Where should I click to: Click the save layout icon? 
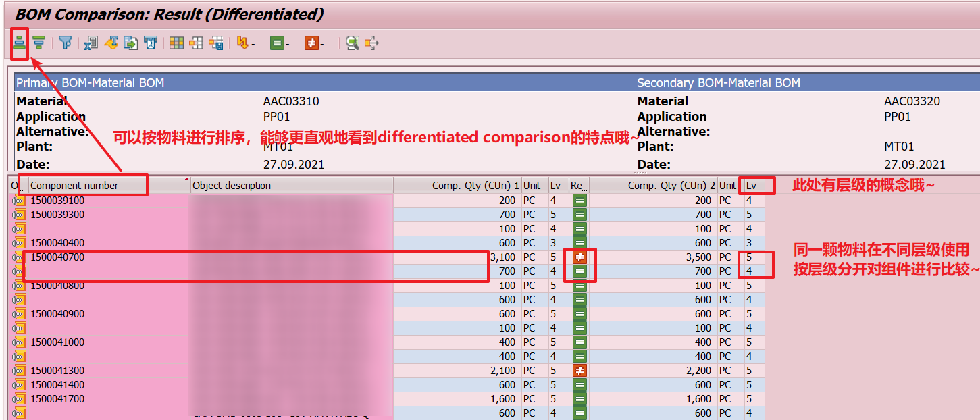(217, 43)
